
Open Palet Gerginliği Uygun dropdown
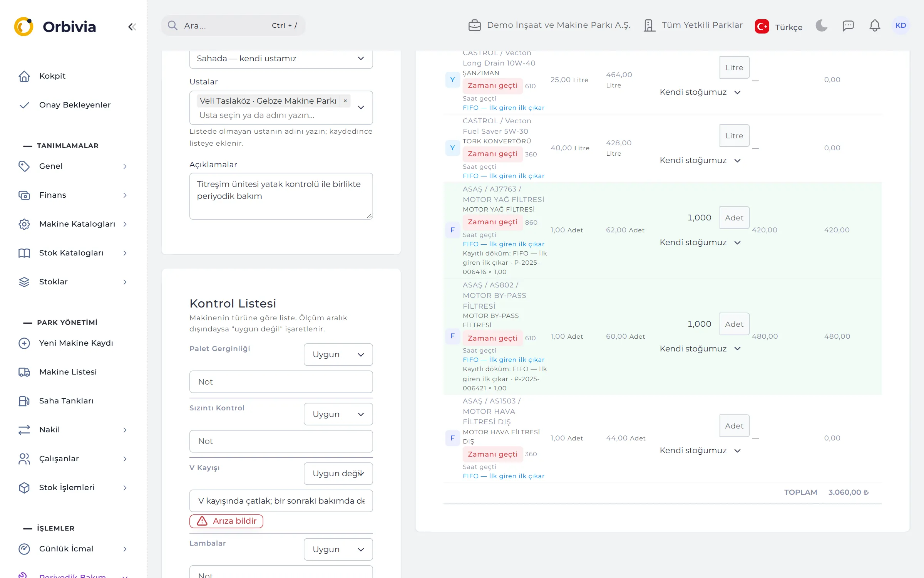(x=338, y=355)
